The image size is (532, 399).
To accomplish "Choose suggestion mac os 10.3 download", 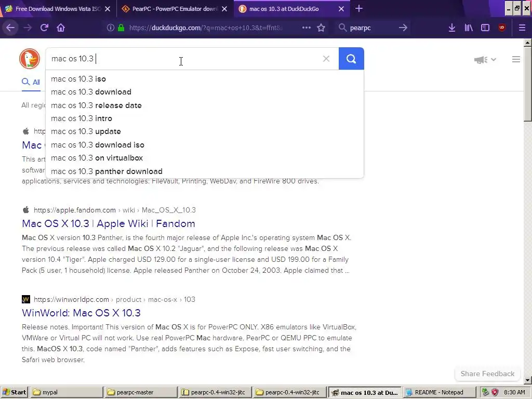I will pos(205,92).
